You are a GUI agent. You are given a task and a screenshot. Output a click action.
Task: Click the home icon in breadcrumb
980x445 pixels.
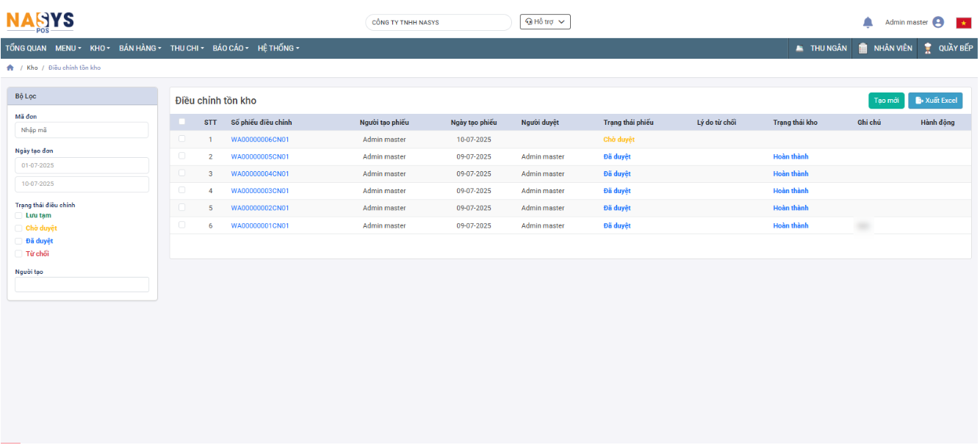pyautogui.click(x=10, y=68)
